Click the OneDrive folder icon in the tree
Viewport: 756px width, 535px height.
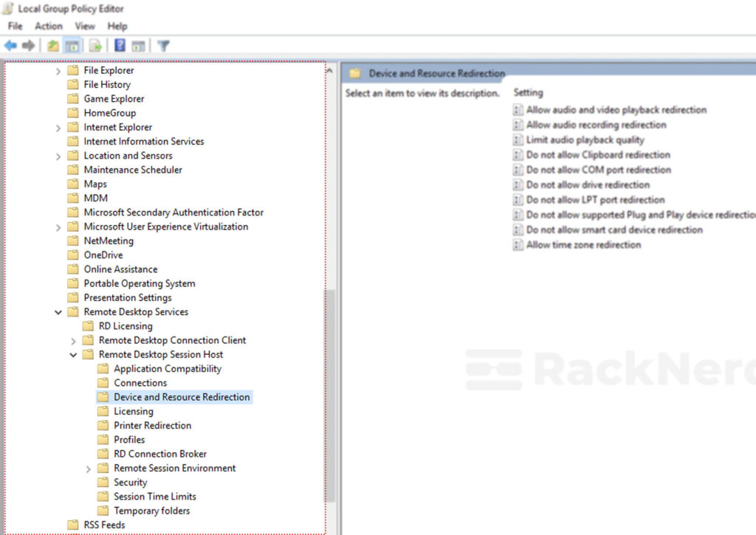pyautogui.click(x=72, y=255)
